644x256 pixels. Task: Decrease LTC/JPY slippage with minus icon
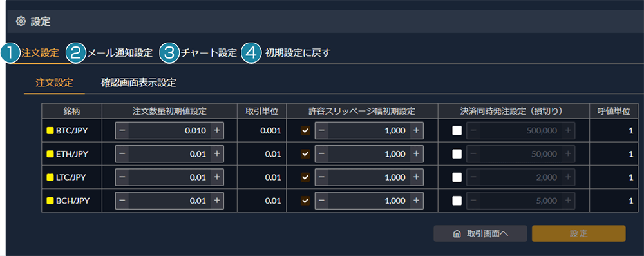tap(321, 177)
